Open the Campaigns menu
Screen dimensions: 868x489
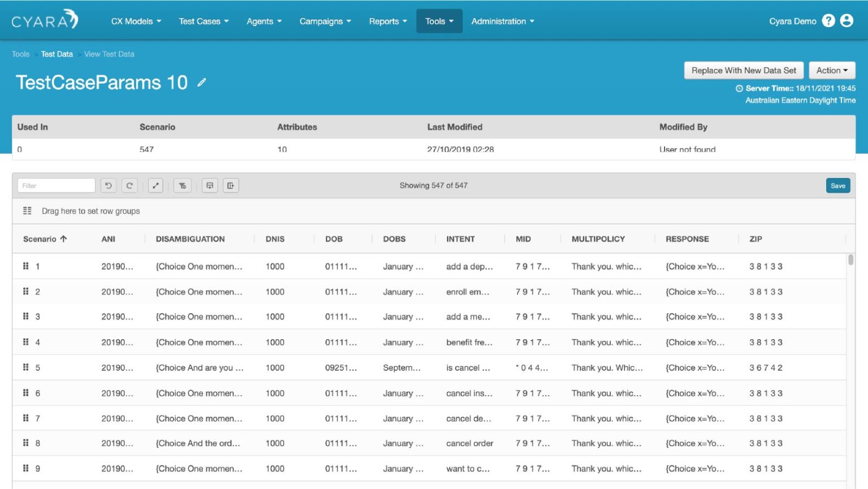[325, 21]
